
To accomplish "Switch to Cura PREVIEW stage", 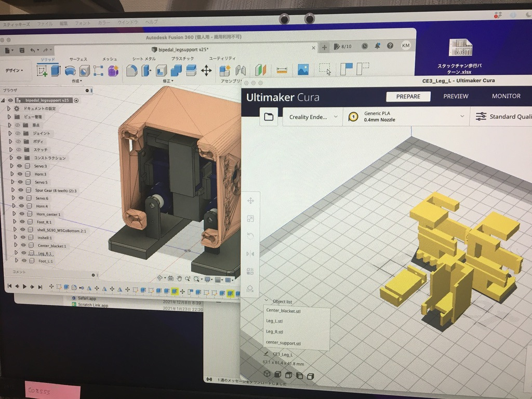I will [456, 96].
